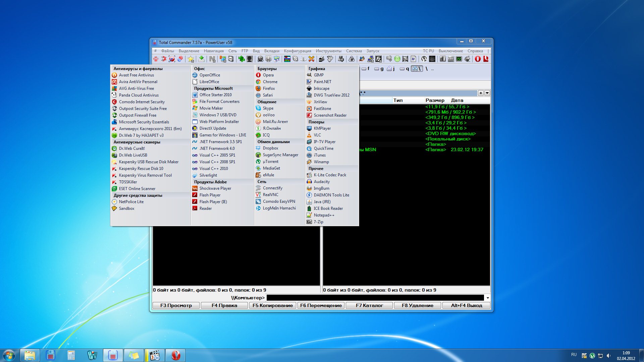644x362 pixels.
Task: Click the FileZilla icon in the toolbar
Action: coord(379,59)
